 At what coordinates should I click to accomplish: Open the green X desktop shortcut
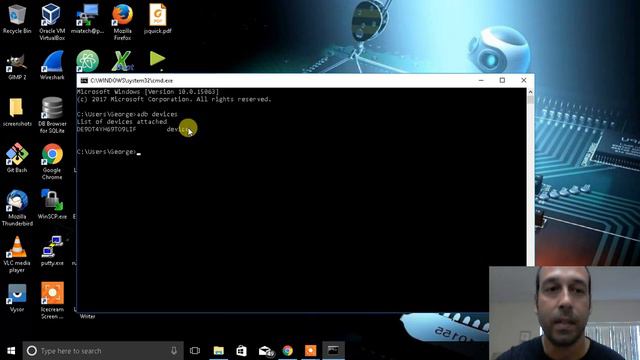122,61
